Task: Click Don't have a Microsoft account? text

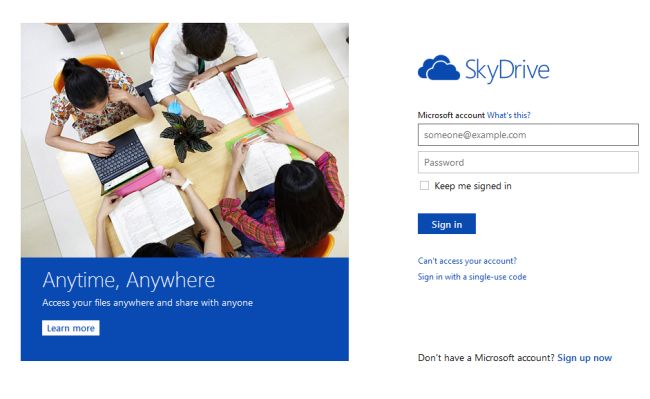Action: pyautogui.click(x=486, y=358)
